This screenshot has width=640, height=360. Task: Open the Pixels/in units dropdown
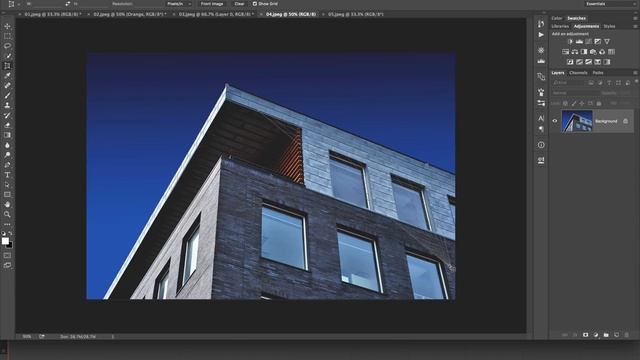(x=179, y=4)
